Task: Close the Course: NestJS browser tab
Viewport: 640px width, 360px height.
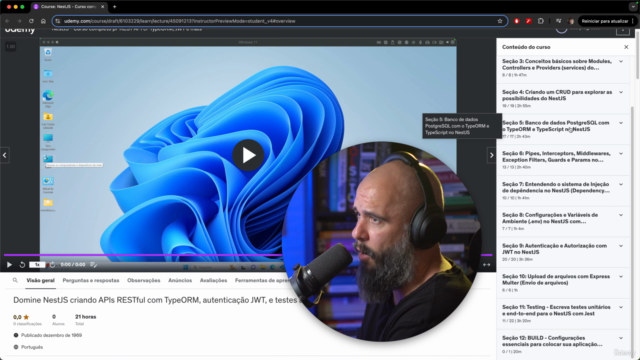Action: [102, 7]
